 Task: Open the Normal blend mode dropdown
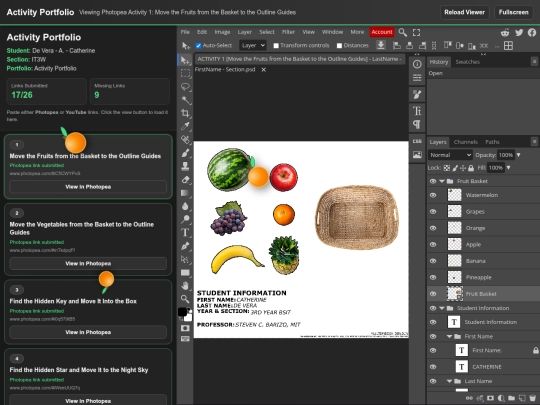coord(450,155)
